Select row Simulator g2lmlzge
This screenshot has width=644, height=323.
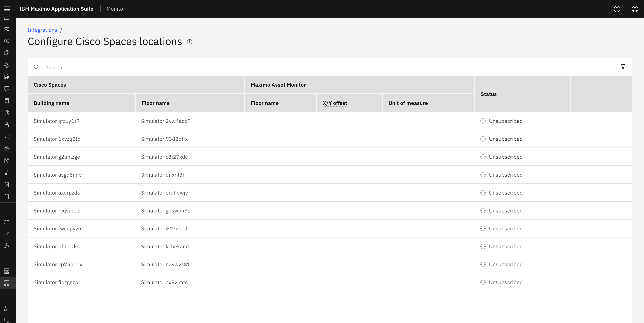coord(330,157)
